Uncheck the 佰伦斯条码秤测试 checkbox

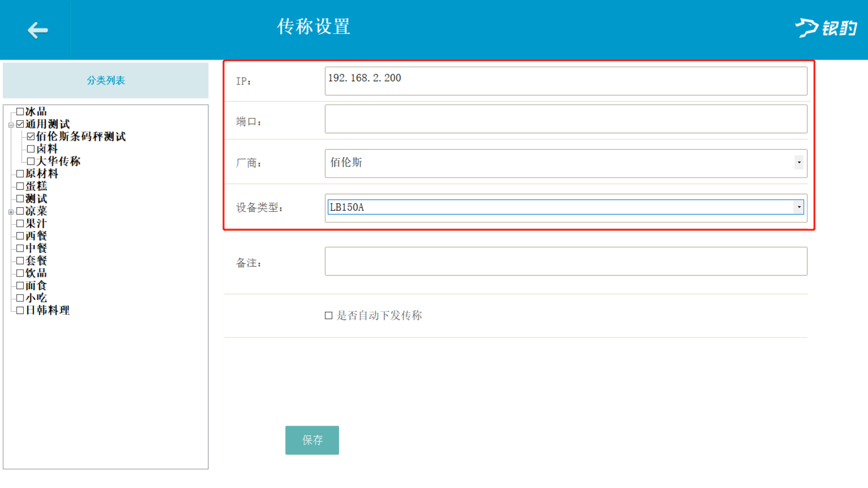(x=31, y=136)
